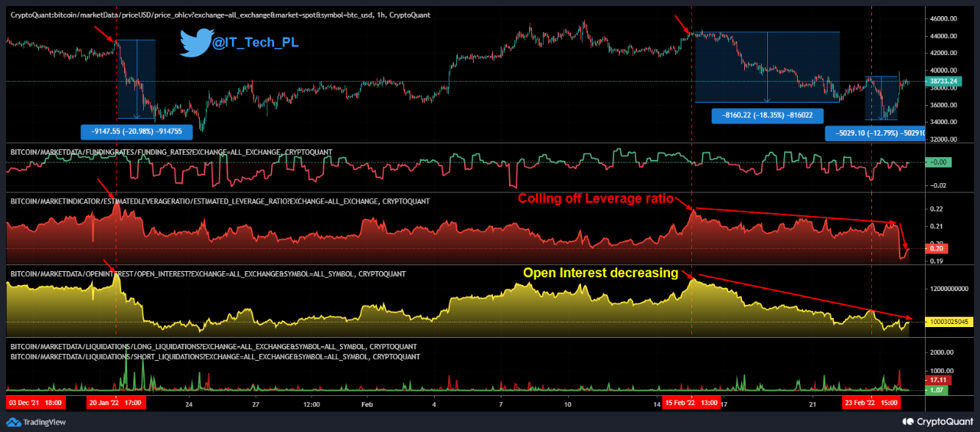Select the "Colling off Leverage ratio" annotation

pos(596,198)
